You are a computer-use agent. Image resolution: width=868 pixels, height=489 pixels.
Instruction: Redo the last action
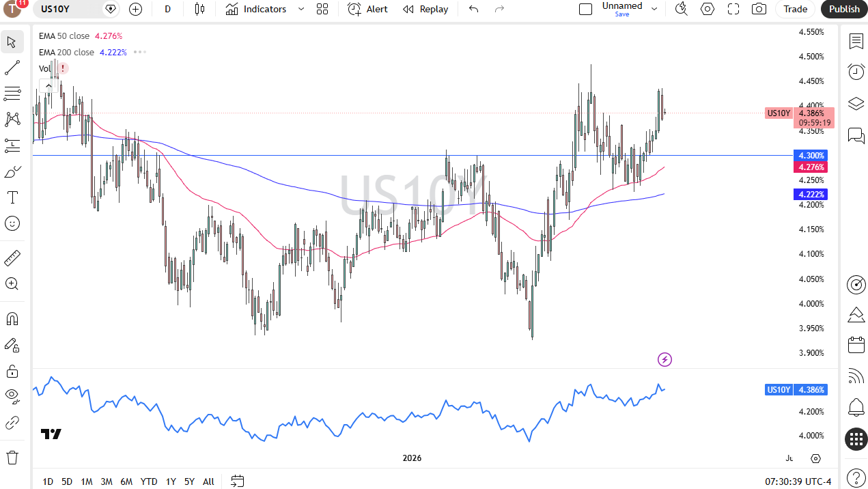(x=499, y=9)
